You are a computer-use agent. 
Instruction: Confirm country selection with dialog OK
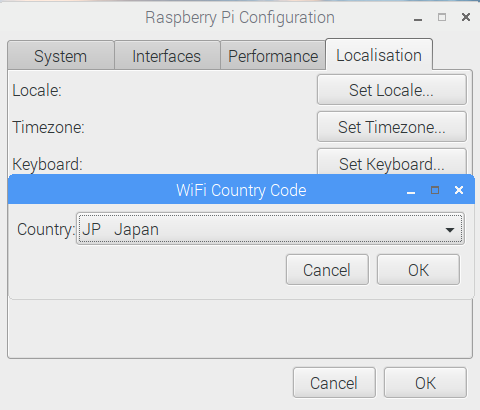418,270
